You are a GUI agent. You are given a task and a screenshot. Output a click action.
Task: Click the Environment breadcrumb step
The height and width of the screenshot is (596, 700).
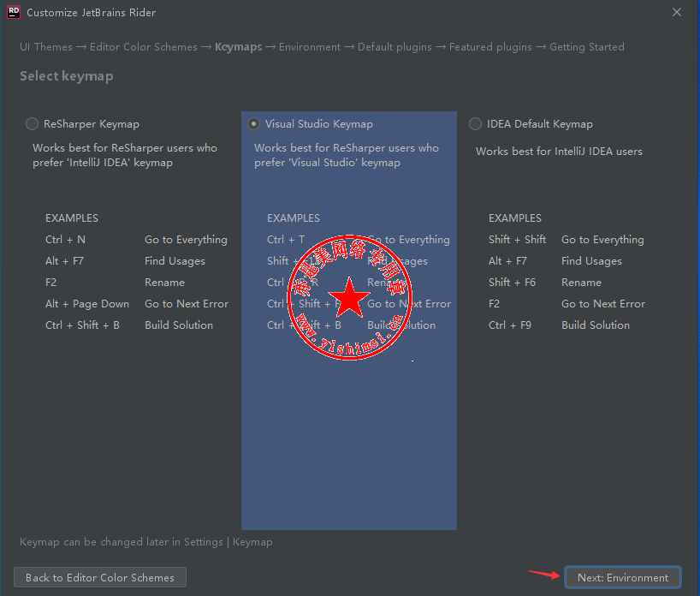(x=310, y=47)
